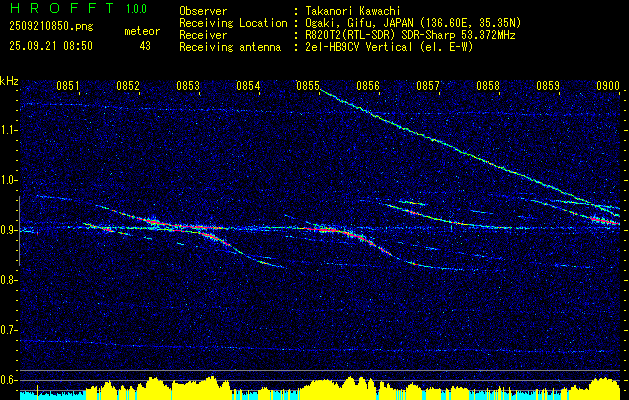The image size is (629, 400).
Task: Click frequency label 1.1
Action: click(8, 130)
